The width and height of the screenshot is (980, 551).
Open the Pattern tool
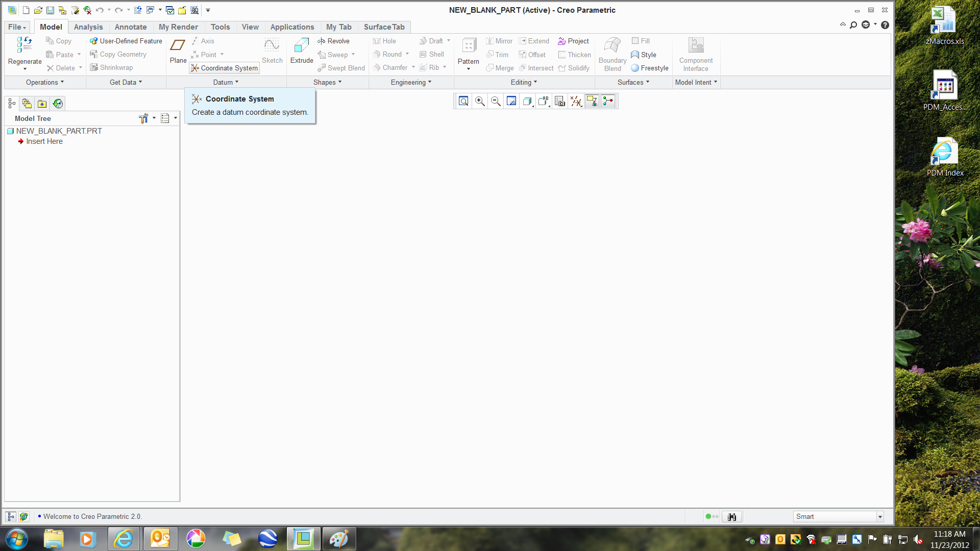[469, 53]
